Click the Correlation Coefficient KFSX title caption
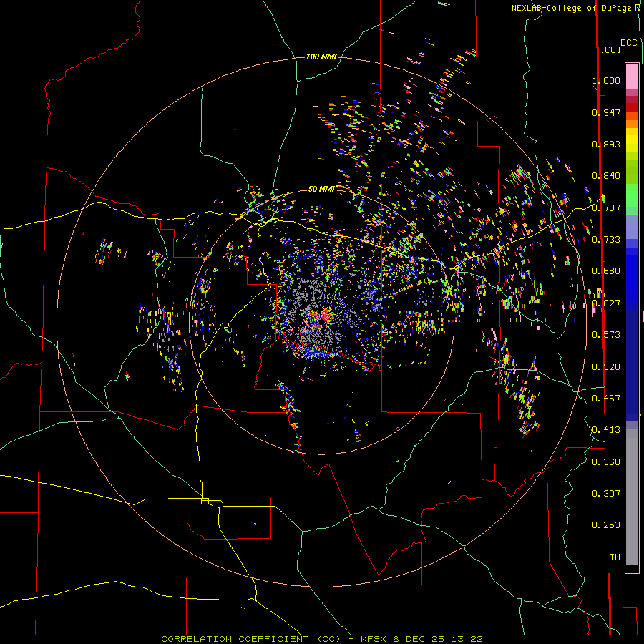Image resolution: width=644 pixels, height=644 pixels. coord(321,639)
